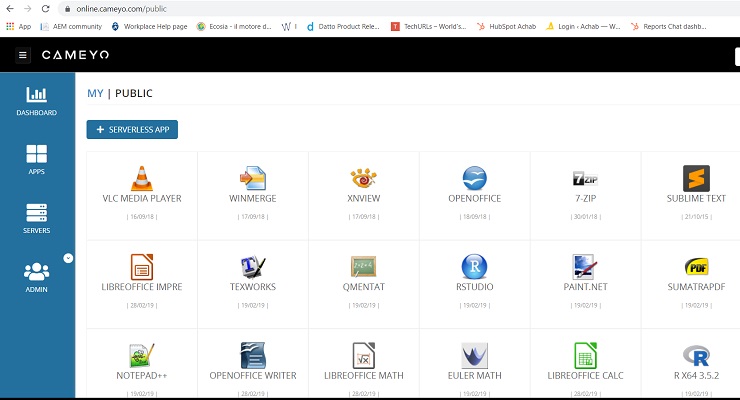Switch to the PUBLIC apps tab

(x=134, y=94)
